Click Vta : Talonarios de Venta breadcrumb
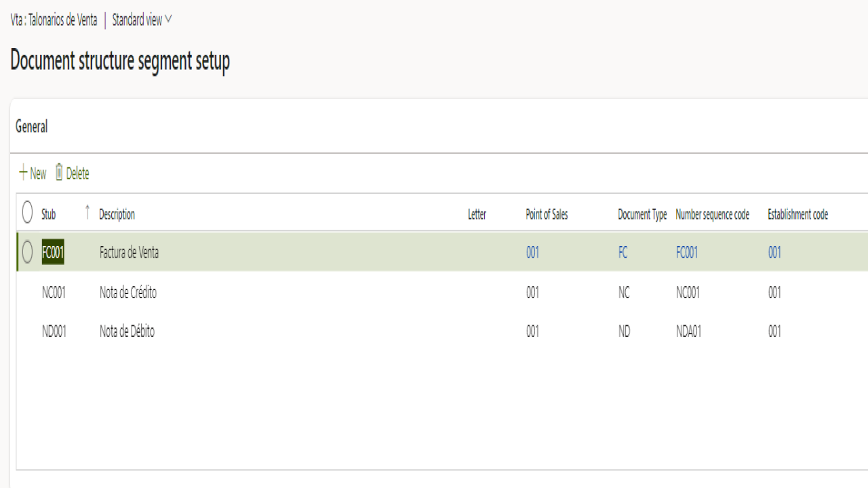Screen dimensions: 868x488 54,20
